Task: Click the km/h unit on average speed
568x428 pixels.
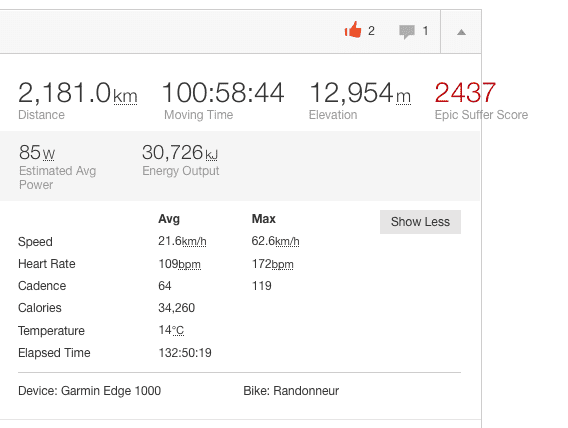Action: point(194,241)
